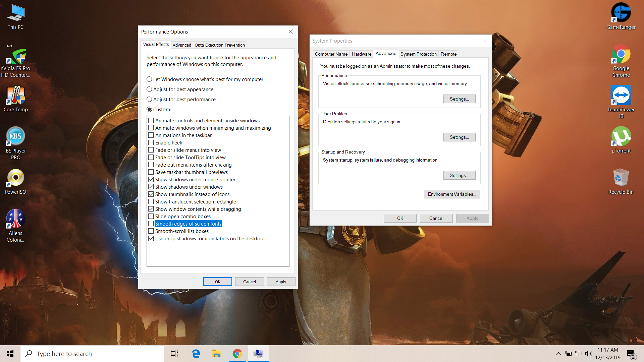Select System Properties taskbar icon

click(x=258, y=354)
